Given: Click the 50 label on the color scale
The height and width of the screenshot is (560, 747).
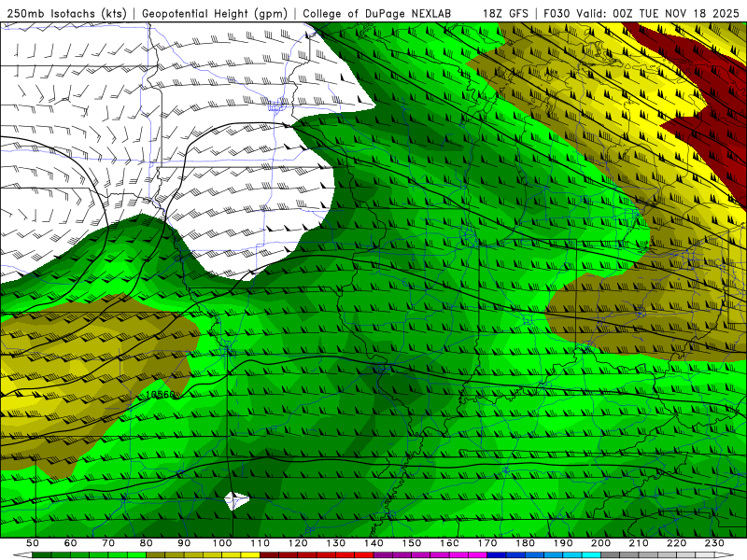Looking at the screenshot, I should click(x=33, y=543).
